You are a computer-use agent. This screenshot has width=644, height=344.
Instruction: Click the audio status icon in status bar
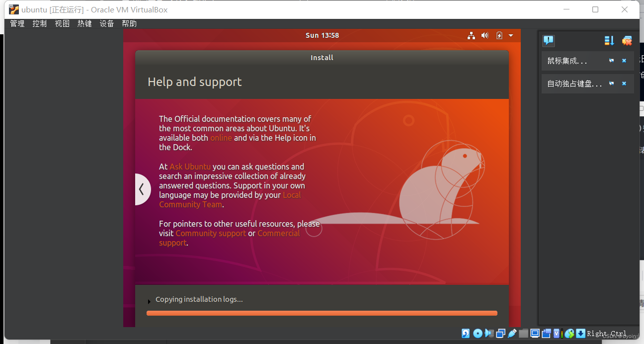[x=489, y=333]
